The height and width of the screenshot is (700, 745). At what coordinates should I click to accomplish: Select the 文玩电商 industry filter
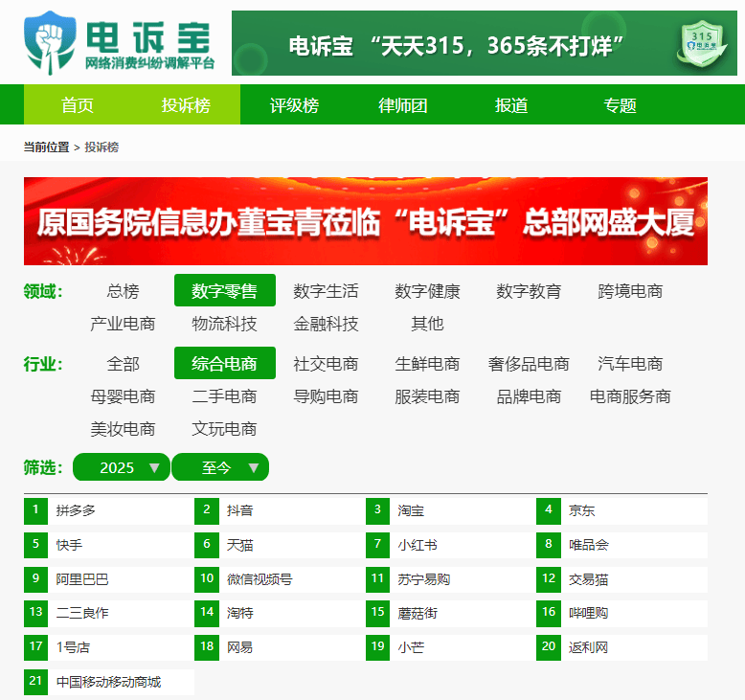pyautogui.click(x=225, y=429)
